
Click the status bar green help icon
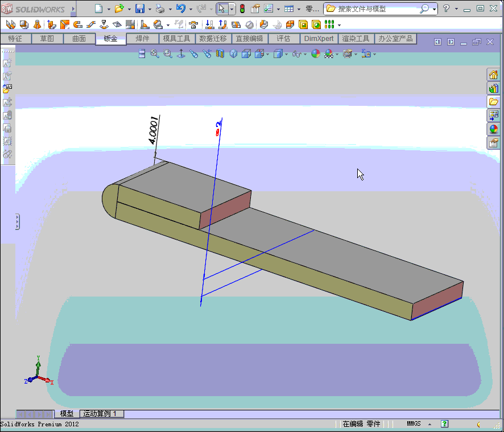coord(444,424)
